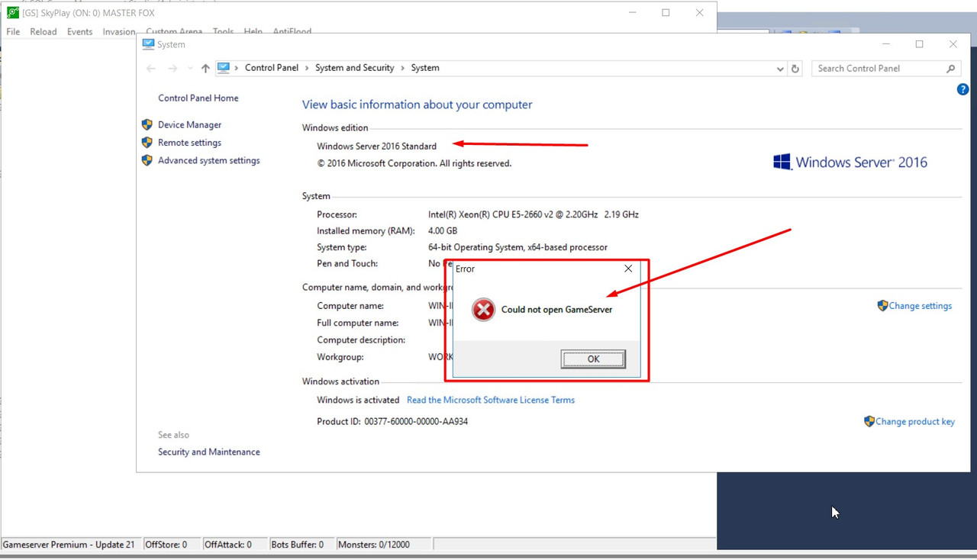This screenshot has width=977, height=560.
Task: Open the File menu in SkyPlay
Action: pyautogui.click(x=13, y=32)
